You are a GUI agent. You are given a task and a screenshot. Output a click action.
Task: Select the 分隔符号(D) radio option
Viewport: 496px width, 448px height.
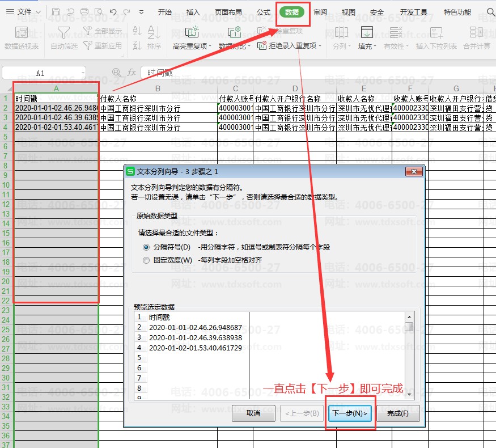[147, 247]
